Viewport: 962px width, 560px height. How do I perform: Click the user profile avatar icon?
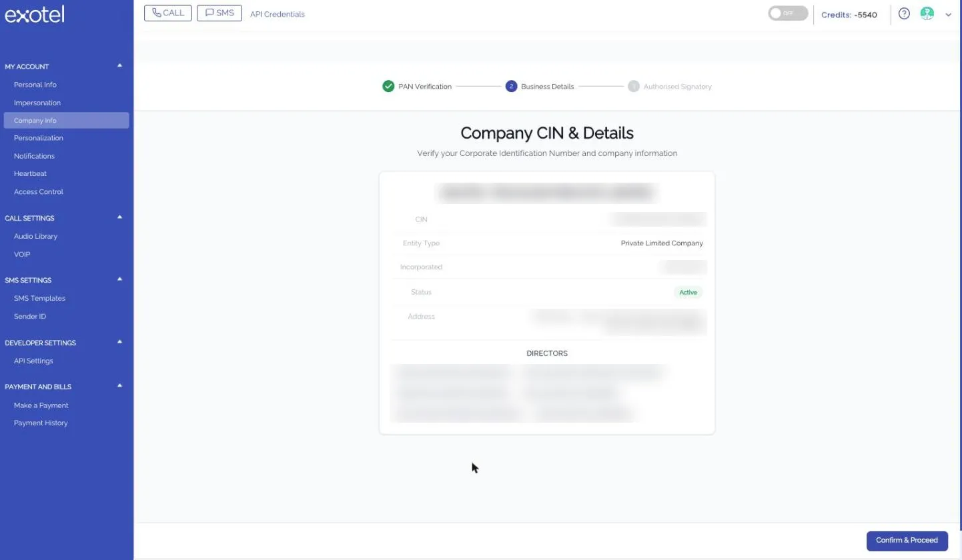tap(927, 13)
